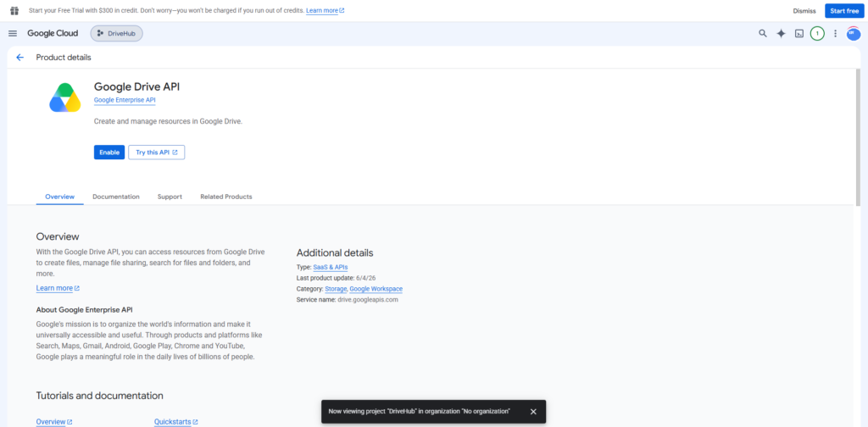This screenshot has height=427, width=868.
Task: Open Gemini AI sparkle assistant icon
Action: point(781,34)
